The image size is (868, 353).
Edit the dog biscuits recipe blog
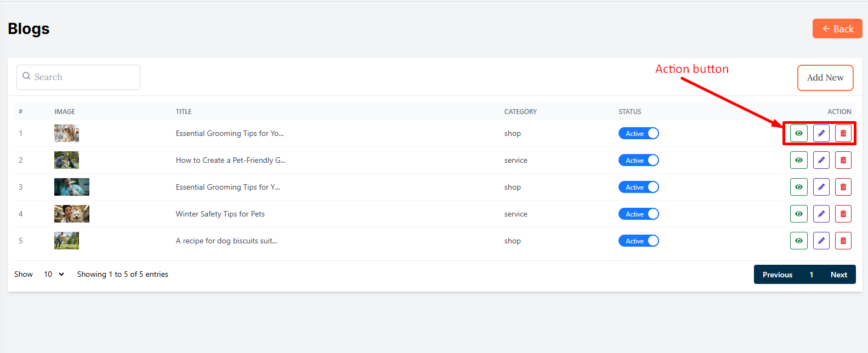(x=821, y=241)
